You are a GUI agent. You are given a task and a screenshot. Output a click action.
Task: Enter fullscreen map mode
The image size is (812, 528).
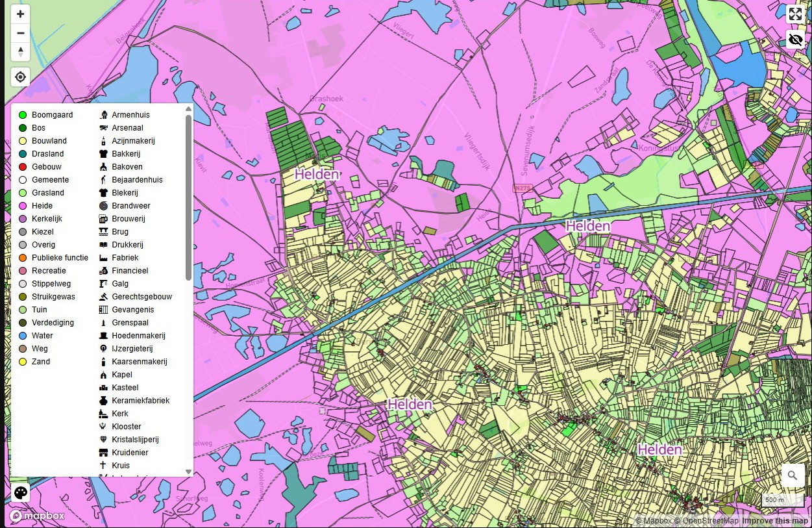click(x=795, y=14)
